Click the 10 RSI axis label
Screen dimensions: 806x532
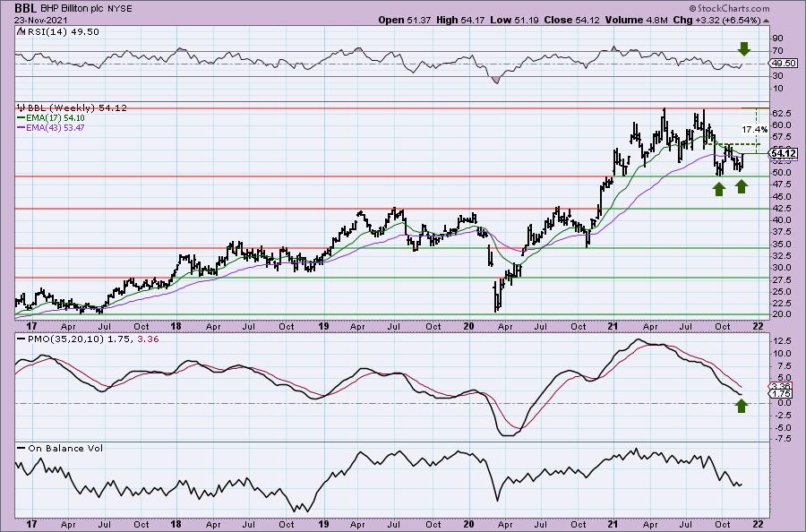(x=777, y=89)
